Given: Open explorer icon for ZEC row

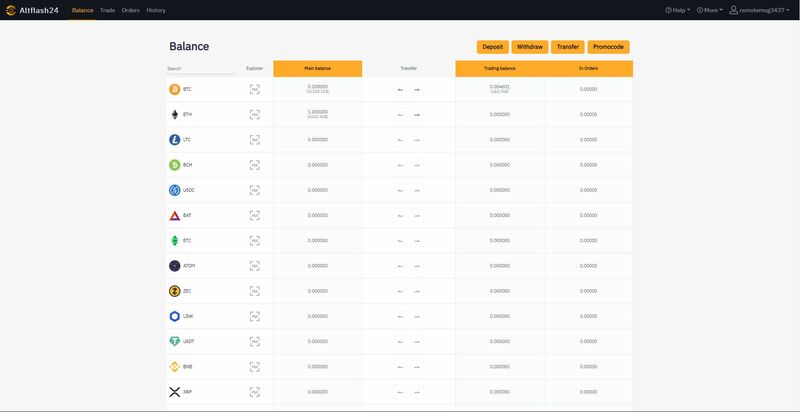Looking at the screenshot, I should 255,291.
